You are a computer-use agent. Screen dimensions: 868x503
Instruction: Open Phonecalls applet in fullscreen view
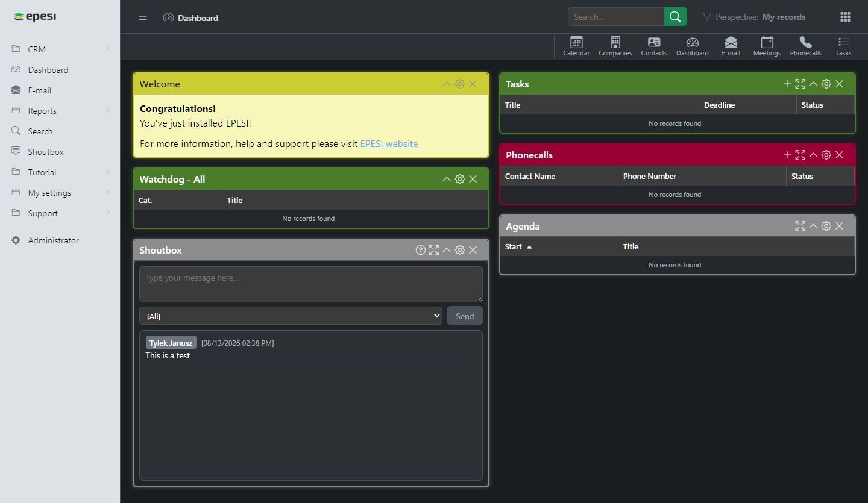point(800,155)
